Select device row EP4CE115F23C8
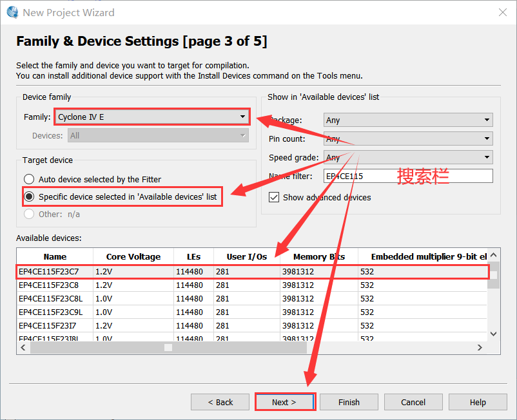The height and width of the screenshot is (420, 517). click(x=252, y=285)
